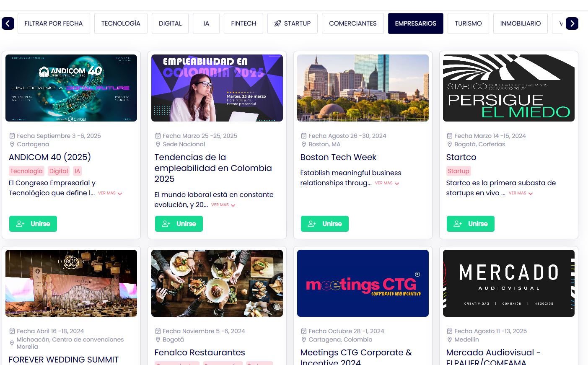The image size is (588, 365).
Task: Open the Startco event title
Action: [x=461, y=157]
